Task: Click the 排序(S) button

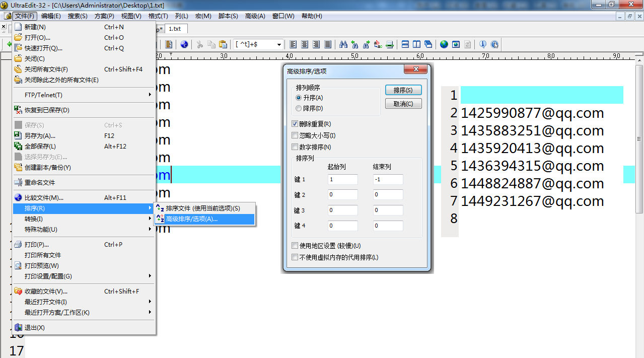Action: (x=403, y=90)
